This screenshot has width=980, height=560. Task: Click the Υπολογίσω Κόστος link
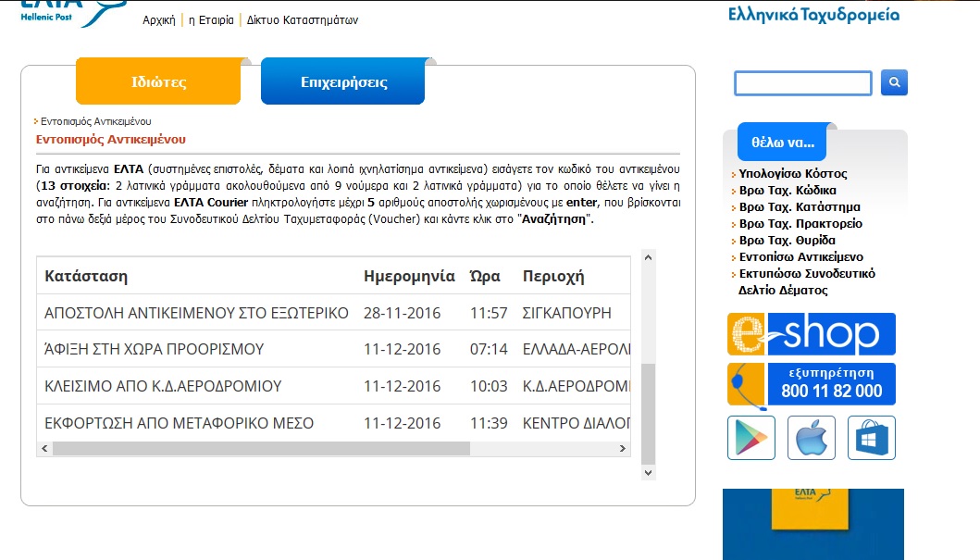(793, 173)
